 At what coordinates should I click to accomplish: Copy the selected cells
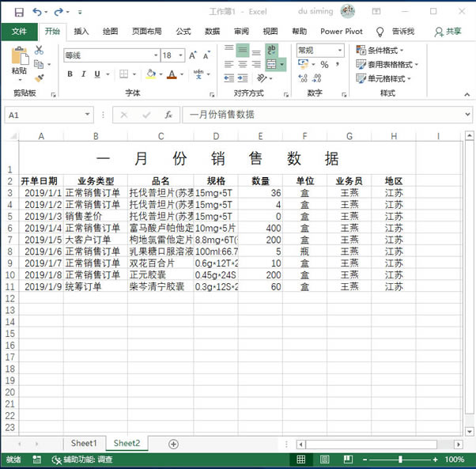(39, 64)
